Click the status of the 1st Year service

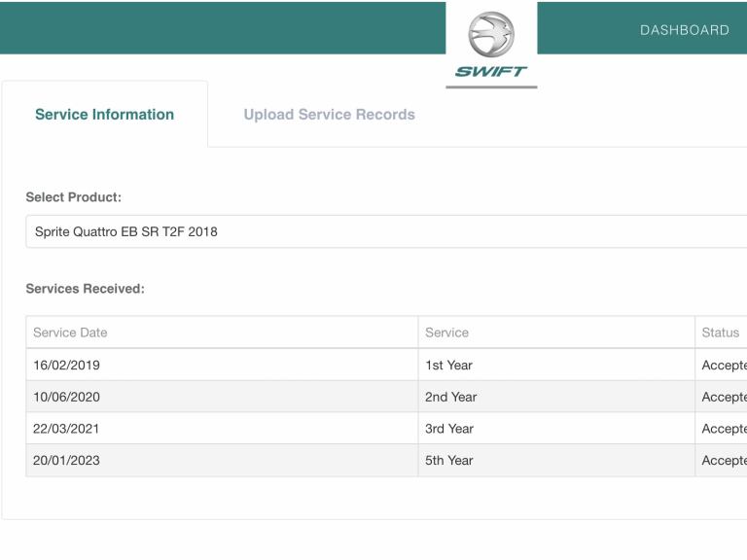tap(724, 366)
